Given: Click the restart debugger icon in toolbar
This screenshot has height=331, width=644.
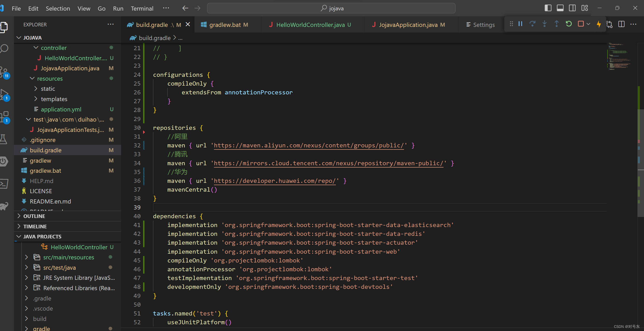Looking at the screenshot, I should (569, 25).
